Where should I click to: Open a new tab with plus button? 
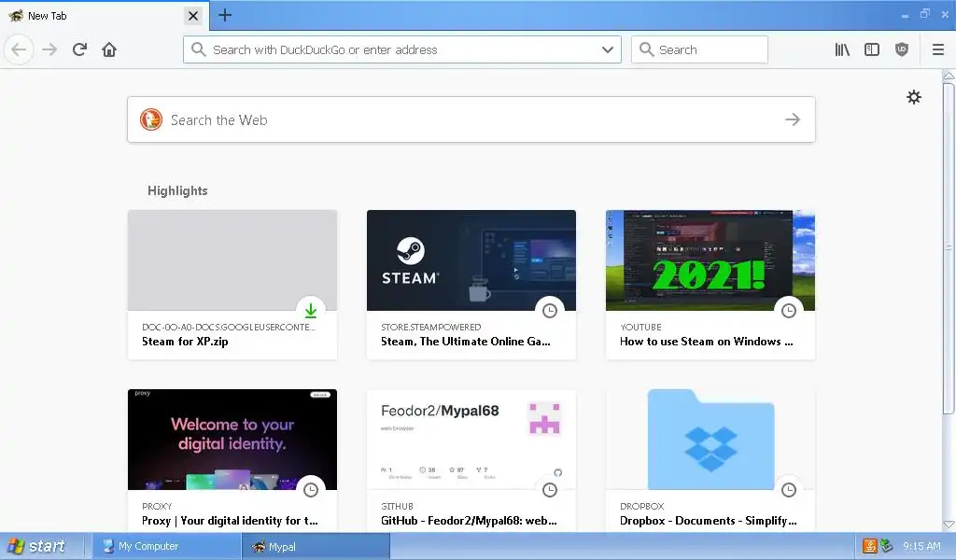(x=225, y=15)
